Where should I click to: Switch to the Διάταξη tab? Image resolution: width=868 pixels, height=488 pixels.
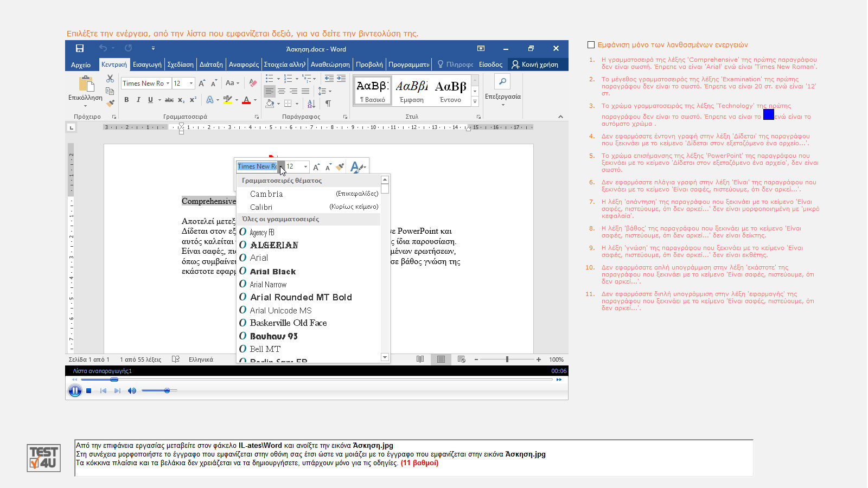(211, 65)
